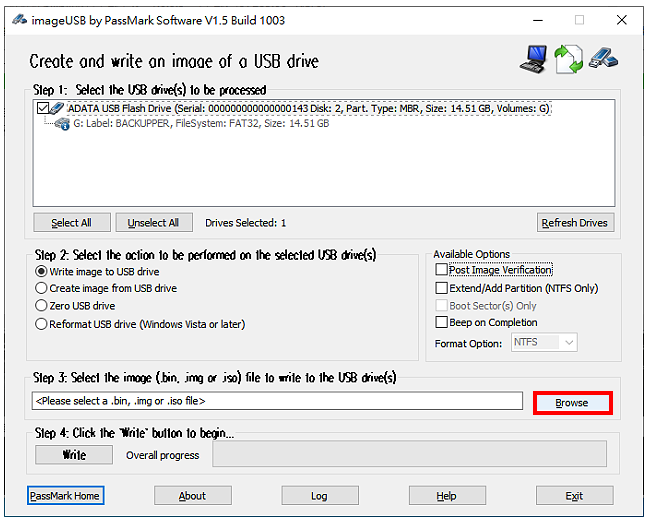Click the Help button
Image resolution: width=648 pixels, height=520 pixels.
447,496
